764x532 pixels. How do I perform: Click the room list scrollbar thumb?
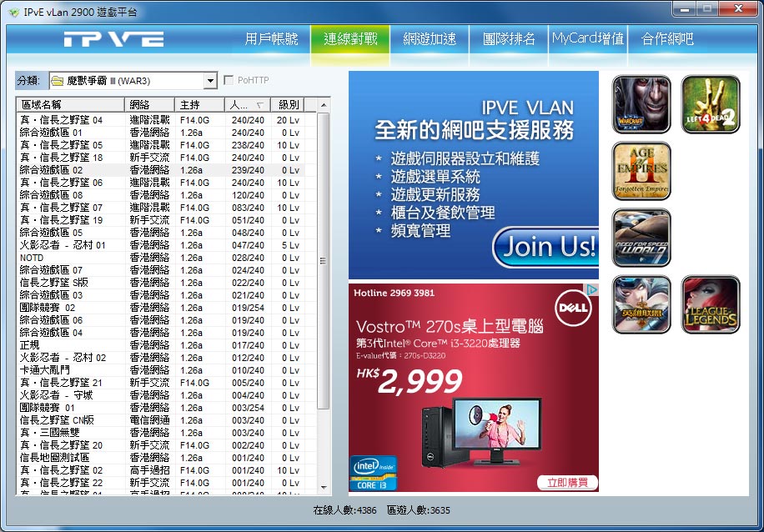(x=323, y=261)
